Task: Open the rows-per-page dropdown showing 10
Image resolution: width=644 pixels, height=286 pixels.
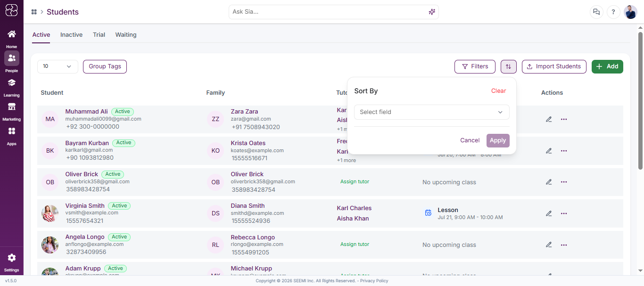Action: (58, 66)
